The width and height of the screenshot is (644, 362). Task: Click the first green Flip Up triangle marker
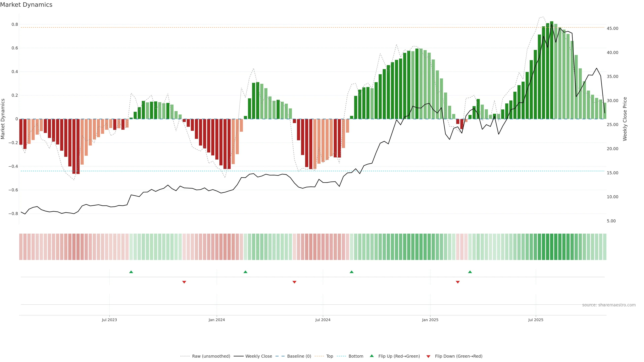[x=131, y=272]
